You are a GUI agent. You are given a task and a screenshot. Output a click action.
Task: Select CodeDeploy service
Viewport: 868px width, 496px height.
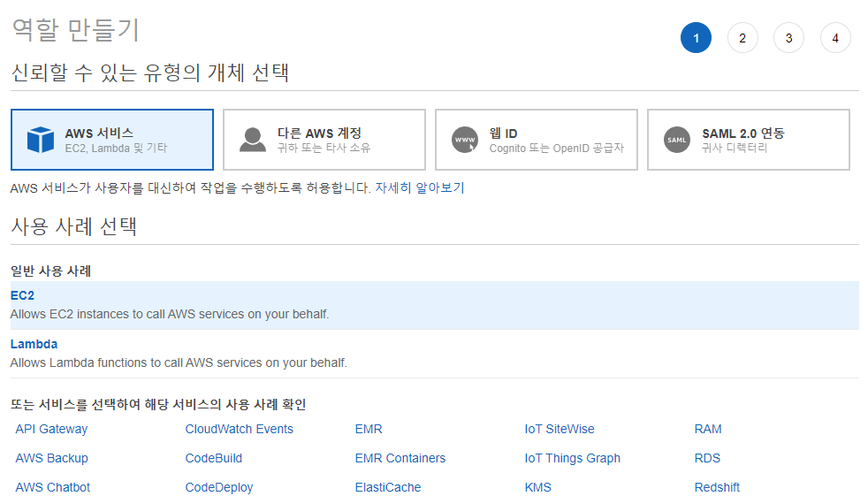click(219, 487)
